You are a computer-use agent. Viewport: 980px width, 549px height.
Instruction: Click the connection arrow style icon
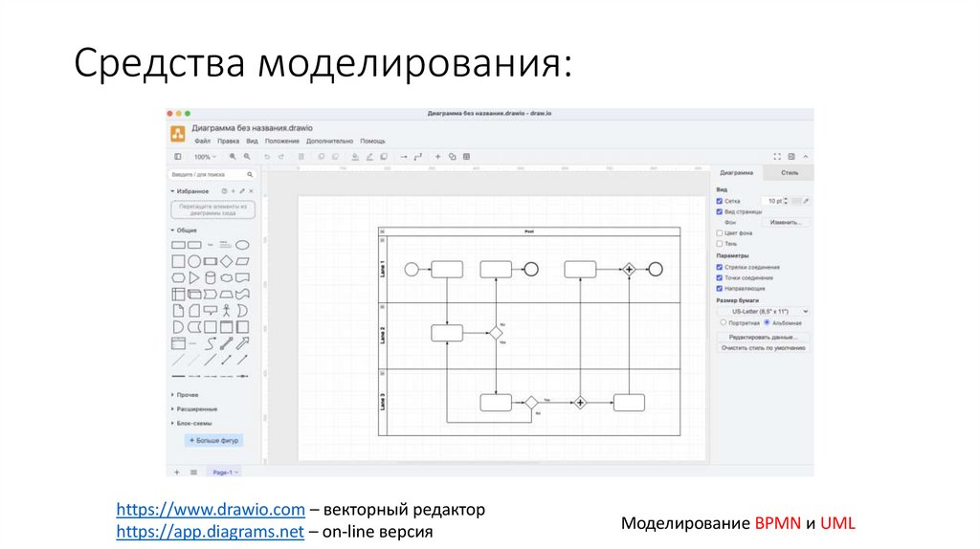pos(404,157)
